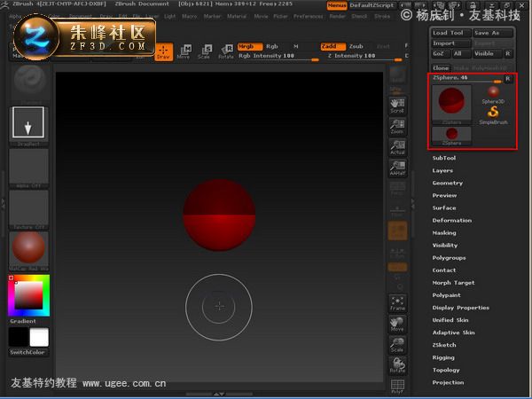Activate the Draw mode button
The height and width of the screenshot is (399, 532).
point(164,52)
